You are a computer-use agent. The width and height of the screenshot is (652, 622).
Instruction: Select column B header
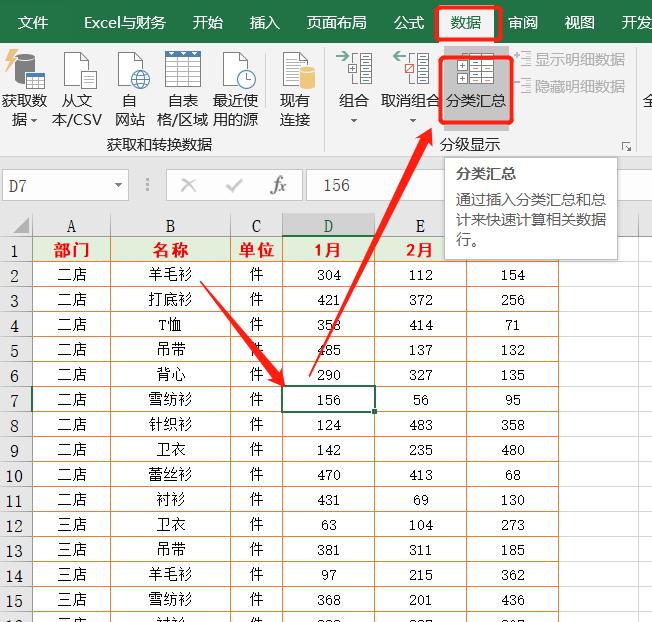(x=170, y=226)
